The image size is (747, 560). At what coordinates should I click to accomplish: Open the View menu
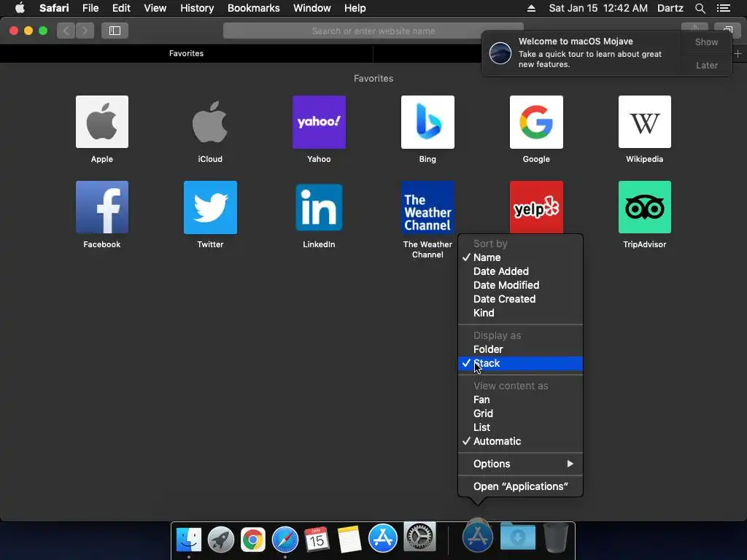155,8
